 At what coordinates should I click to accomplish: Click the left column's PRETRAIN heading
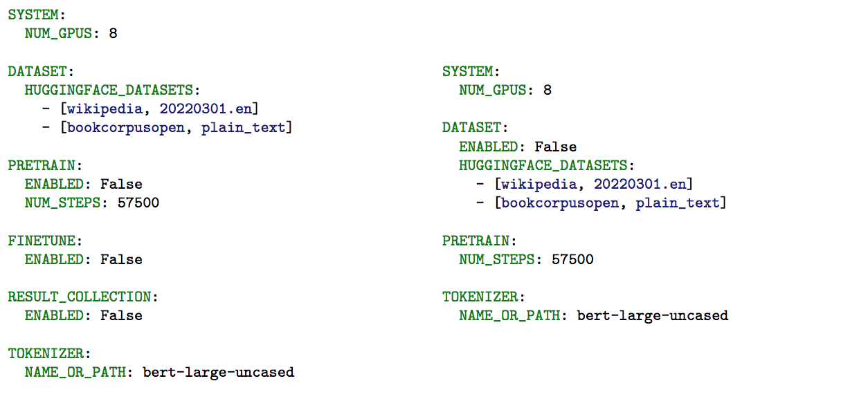(x=41, y=165)
